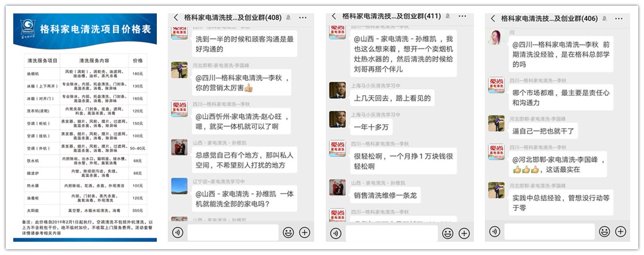Screen dimensions: 644x255
Task: Open emoji picker in the 408-member chat
Action: [288, 232]
